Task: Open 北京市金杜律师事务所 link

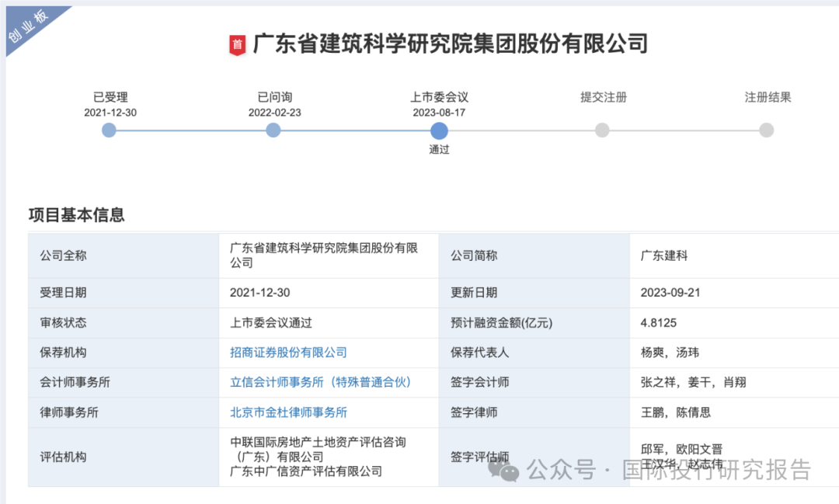Action: tap(288, 412)
